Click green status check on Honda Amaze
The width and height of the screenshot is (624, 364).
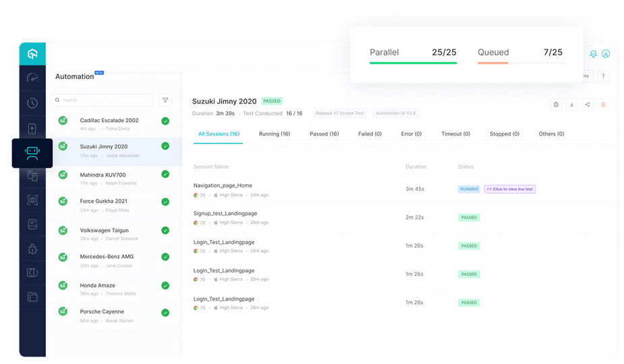165,286
